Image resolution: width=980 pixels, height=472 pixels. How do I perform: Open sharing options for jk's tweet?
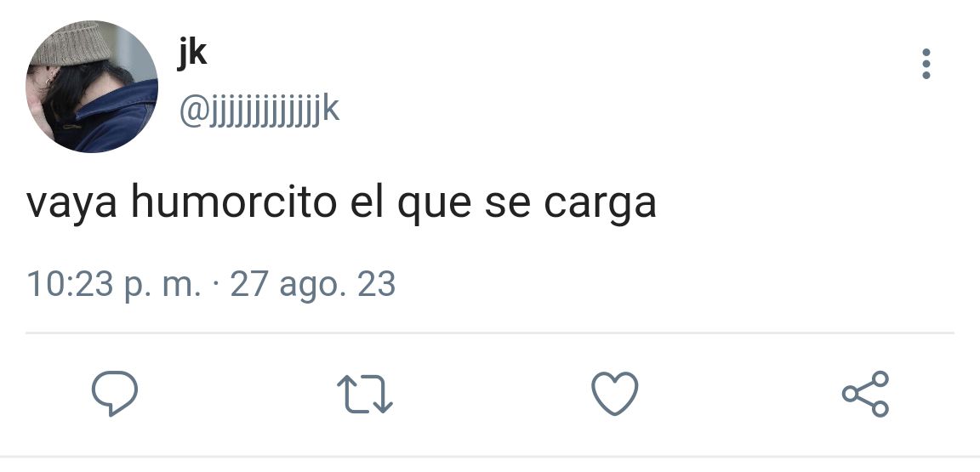(x=865, y=393)
